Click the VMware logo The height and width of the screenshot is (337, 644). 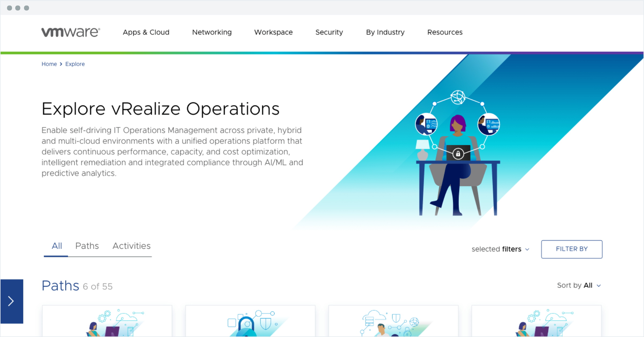[x=71, y=32]
